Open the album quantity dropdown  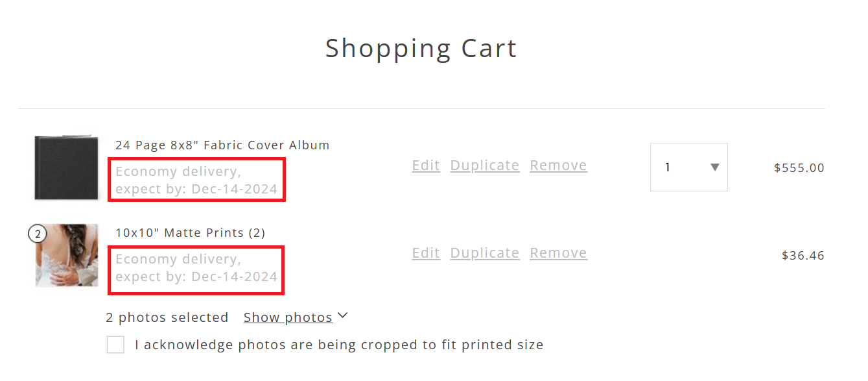pyautogui.click(x=689, y=167)
